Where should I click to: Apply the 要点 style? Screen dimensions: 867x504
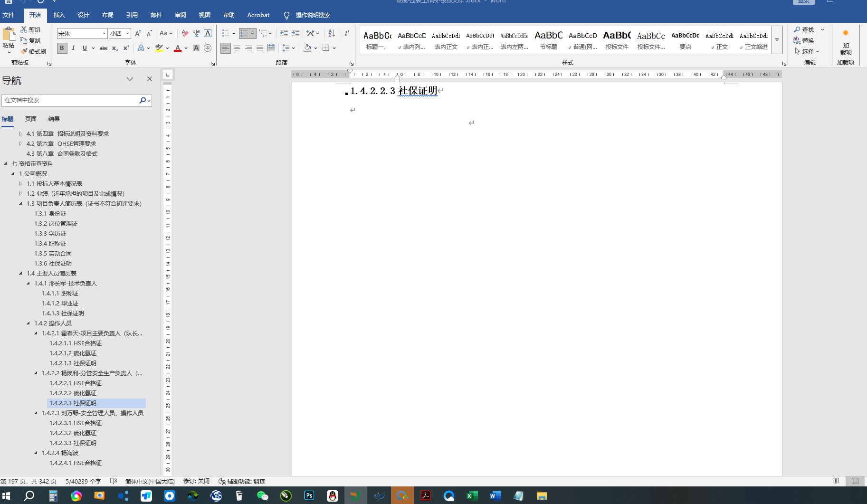[686, 40]
